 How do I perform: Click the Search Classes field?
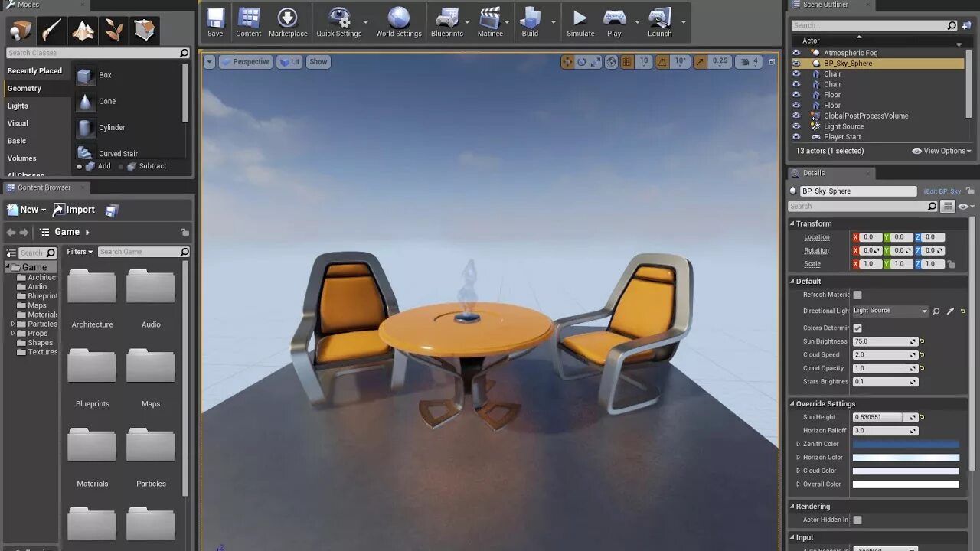tap(97, 53)
